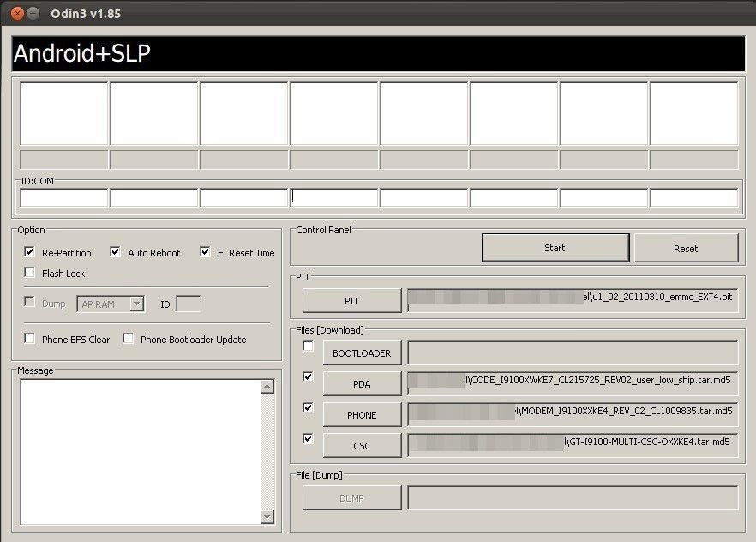
Task: Click the ID:COM box containing the text cursor
Action: pyautogui.click(x=334, y=197)
